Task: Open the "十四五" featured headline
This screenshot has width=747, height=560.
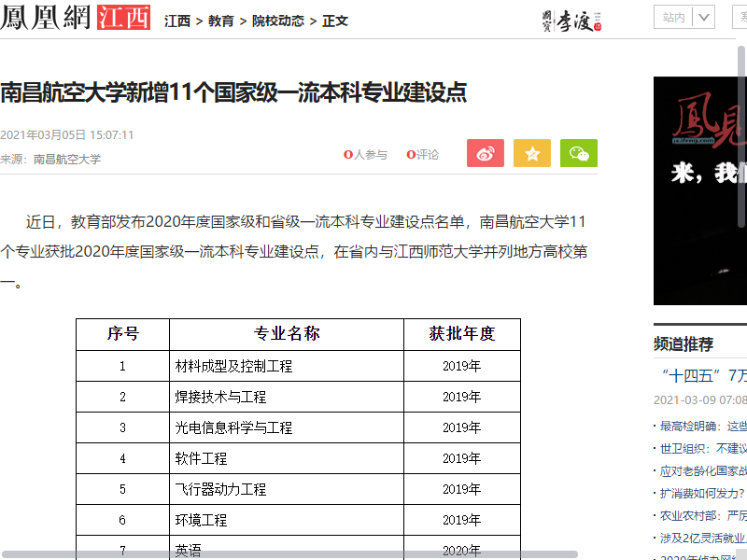Action: pyautogui.click(x=702, y=376)
